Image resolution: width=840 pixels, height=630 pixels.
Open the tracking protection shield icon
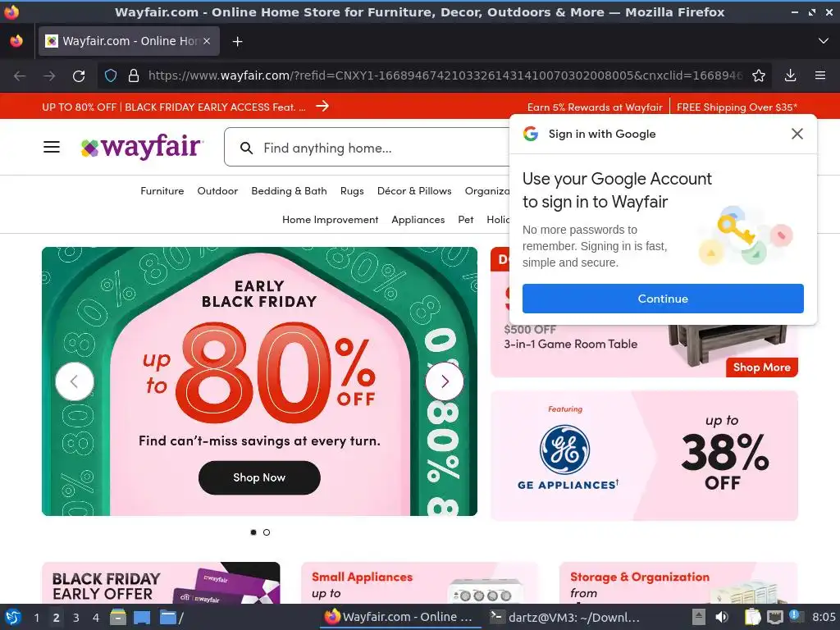[x=111, y=76]
